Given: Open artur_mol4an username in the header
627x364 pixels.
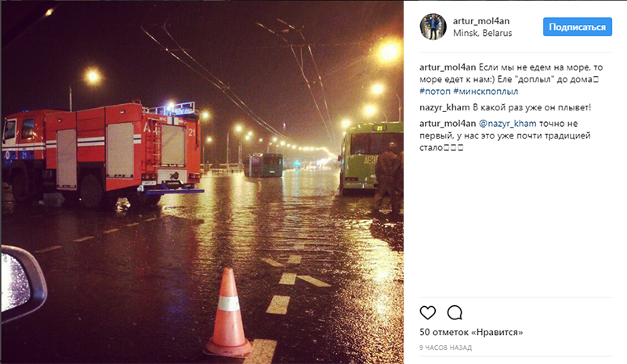Looking at the screenshot, I should click(481, 21).
